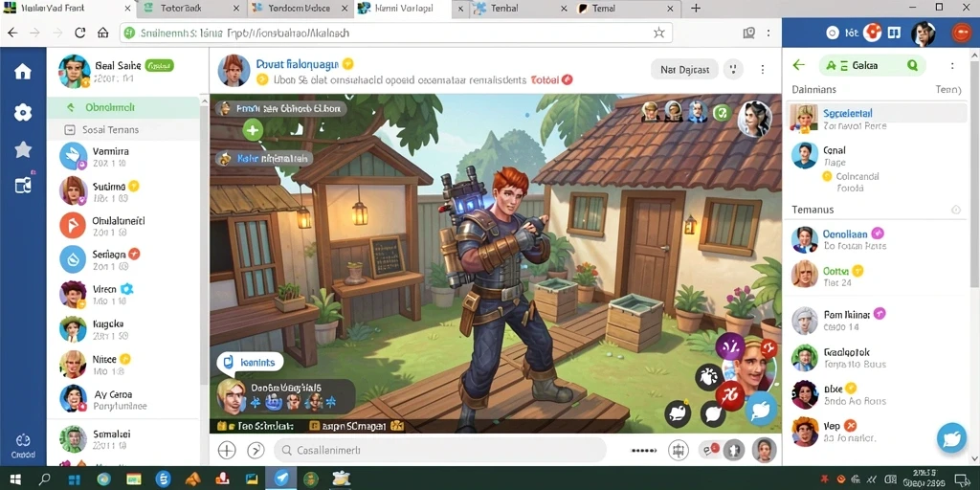
Task: Click large avatar at game view top right
Action: point(754,120)
